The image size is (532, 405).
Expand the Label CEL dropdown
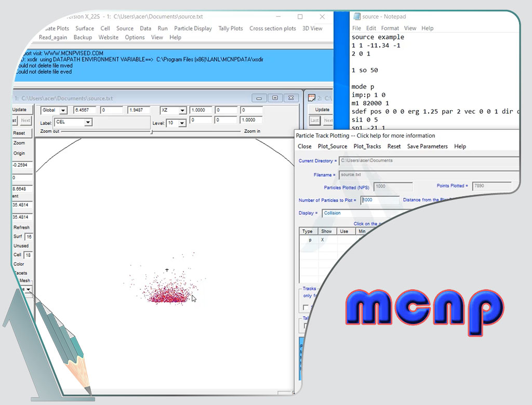coord(88,123)
